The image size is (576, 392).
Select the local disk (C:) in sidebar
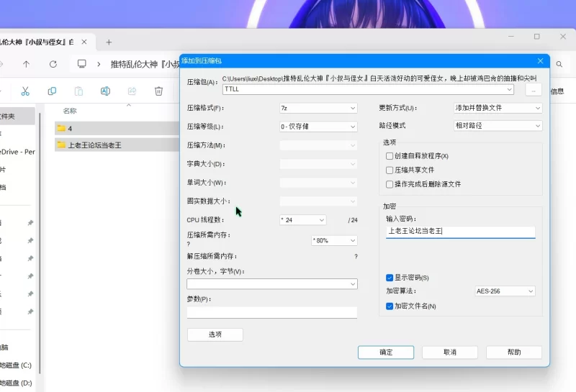pyautogui.click(x=16, y=365)
